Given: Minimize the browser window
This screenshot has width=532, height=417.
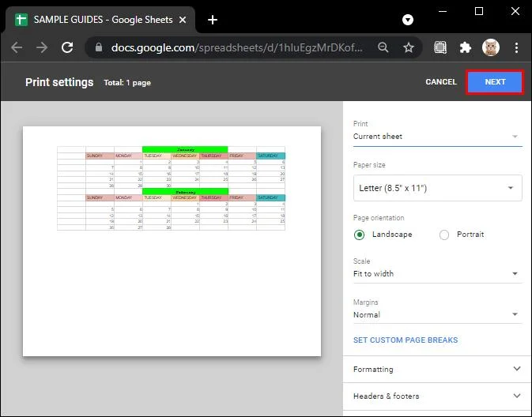Looking at the screenshot, I should coord(443,11).
